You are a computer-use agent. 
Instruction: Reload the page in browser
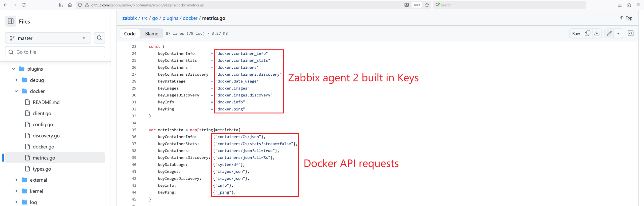point(24,5)
